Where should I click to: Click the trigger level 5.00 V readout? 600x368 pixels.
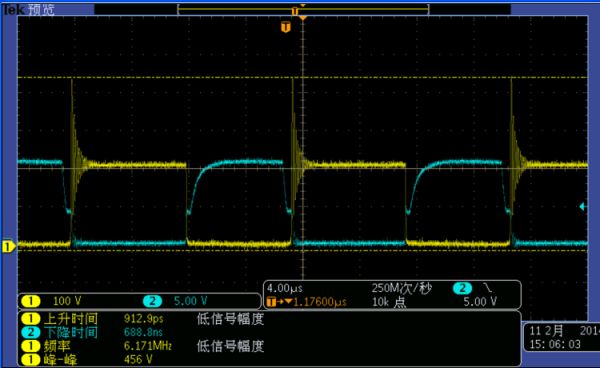[x=480, y=302]
